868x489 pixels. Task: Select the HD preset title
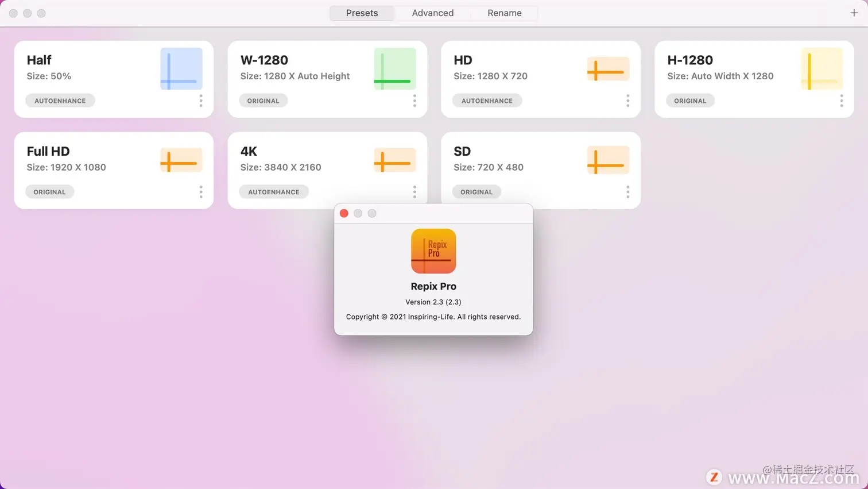coord(463,60)
